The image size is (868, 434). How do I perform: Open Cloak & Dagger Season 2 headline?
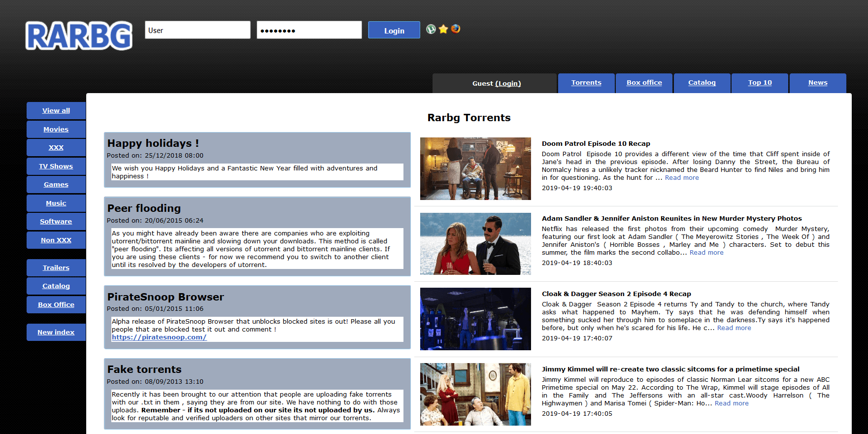coord(616,294)
